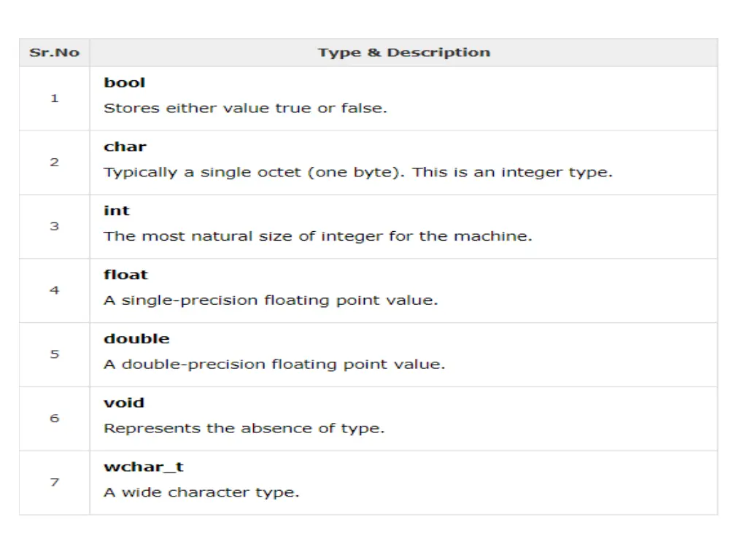Select the wchar_t type name
747x560 pixels.
click(x=144, y=467)
